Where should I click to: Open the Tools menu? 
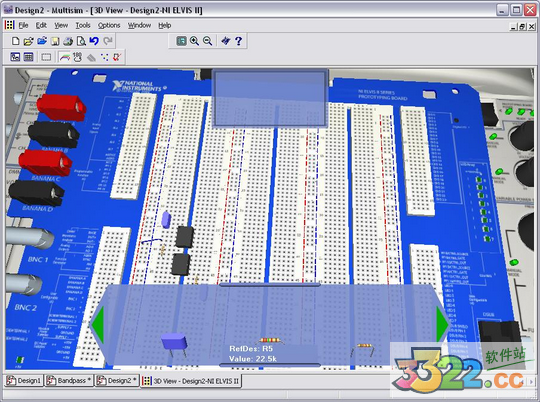pos(83,25)
